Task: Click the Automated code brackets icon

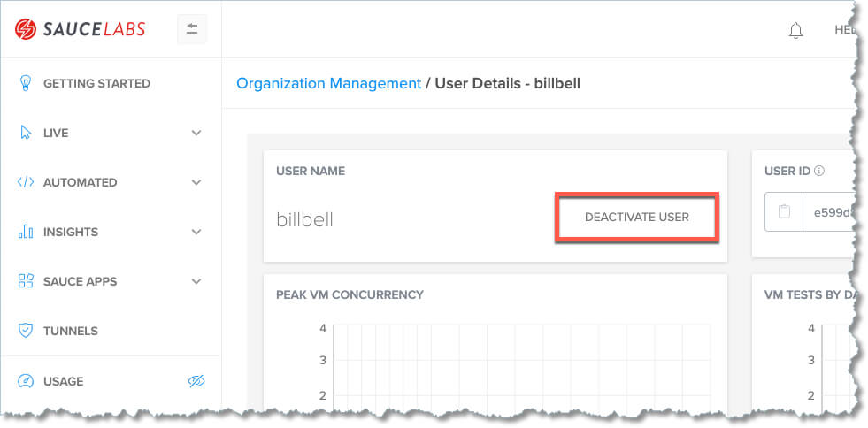Action: point(26,182)
